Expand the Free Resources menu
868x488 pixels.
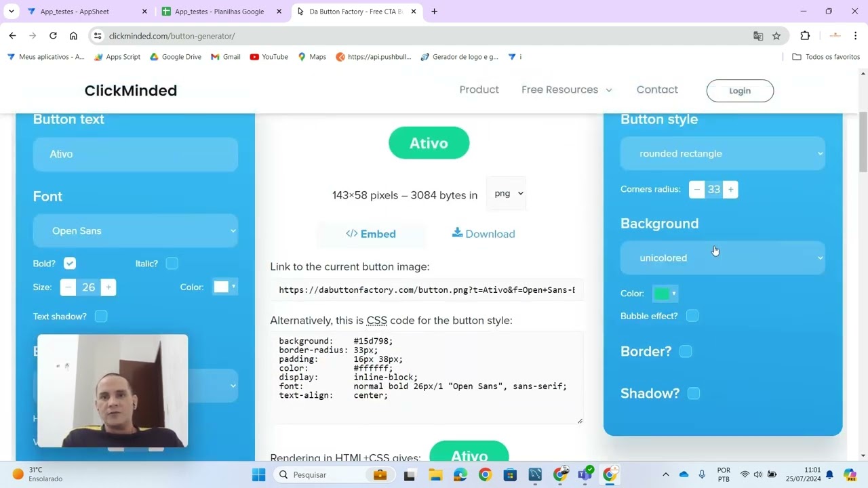click(x=567, y=89)
